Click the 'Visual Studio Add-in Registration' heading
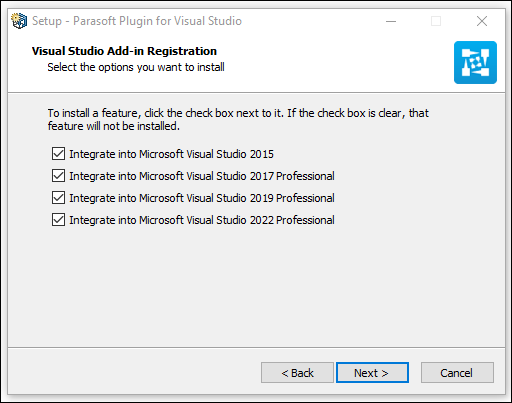 pos(124,51)
